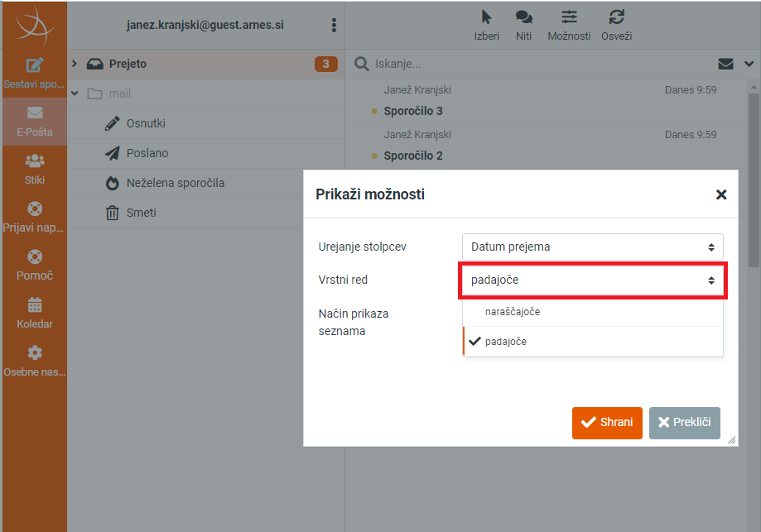This screenshot has width=761, height=532.
Task: Expand the Prejeto folder chevron
Action: coord(75,64)
